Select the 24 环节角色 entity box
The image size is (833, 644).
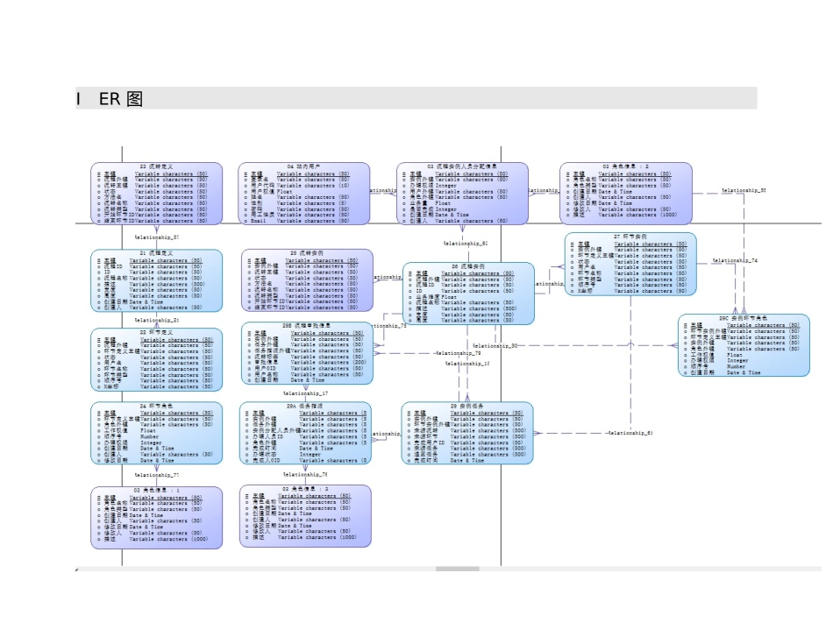point(156,433)
